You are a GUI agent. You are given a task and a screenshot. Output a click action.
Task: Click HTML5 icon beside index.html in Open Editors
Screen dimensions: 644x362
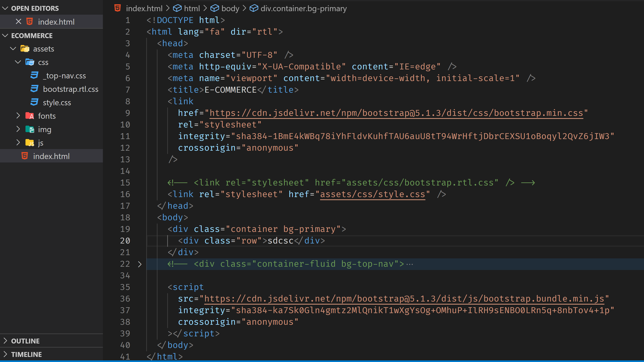30,22
